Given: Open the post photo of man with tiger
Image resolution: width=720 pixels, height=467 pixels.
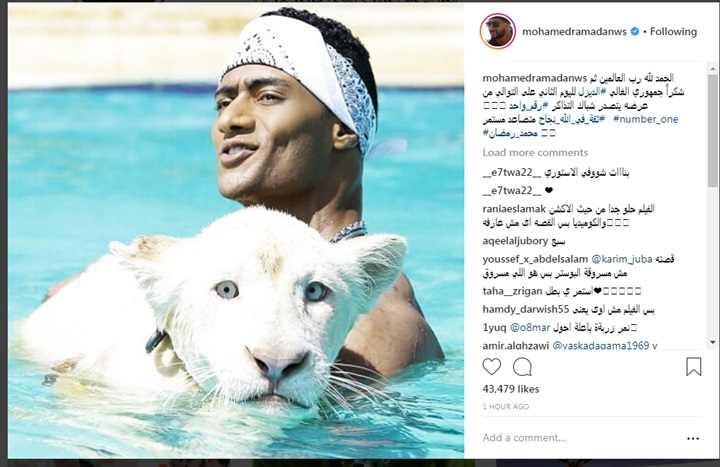Looking at the screenshot, I should pyautogui.click(x=236, y=231).
